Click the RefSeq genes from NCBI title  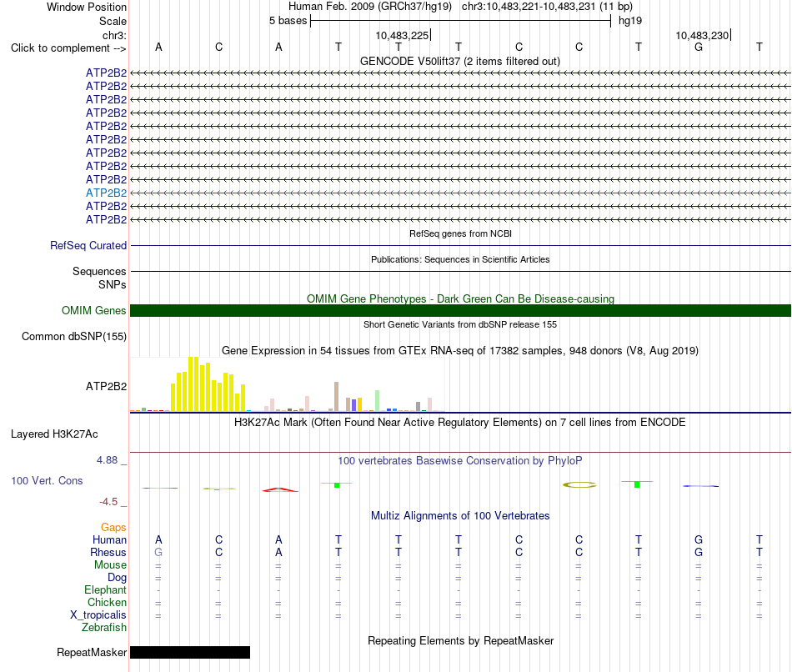[x=460, y=233]
